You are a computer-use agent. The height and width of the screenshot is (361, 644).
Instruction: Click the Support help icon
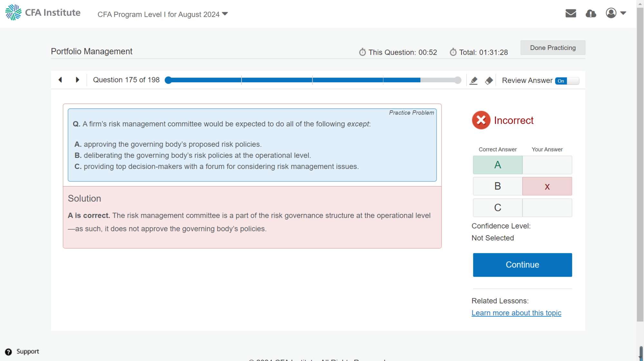tap(8, 352)
